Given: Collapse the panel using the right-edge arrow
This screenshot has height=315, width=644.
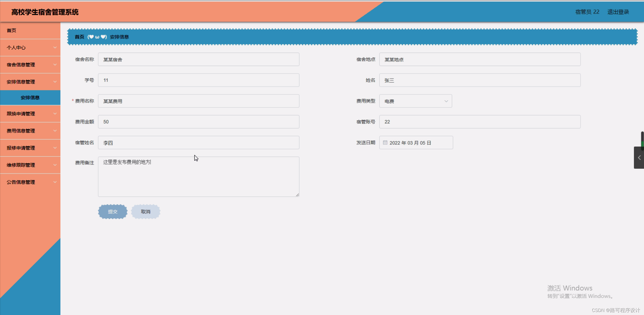Looking at the screenshot, I should (639, 158).
